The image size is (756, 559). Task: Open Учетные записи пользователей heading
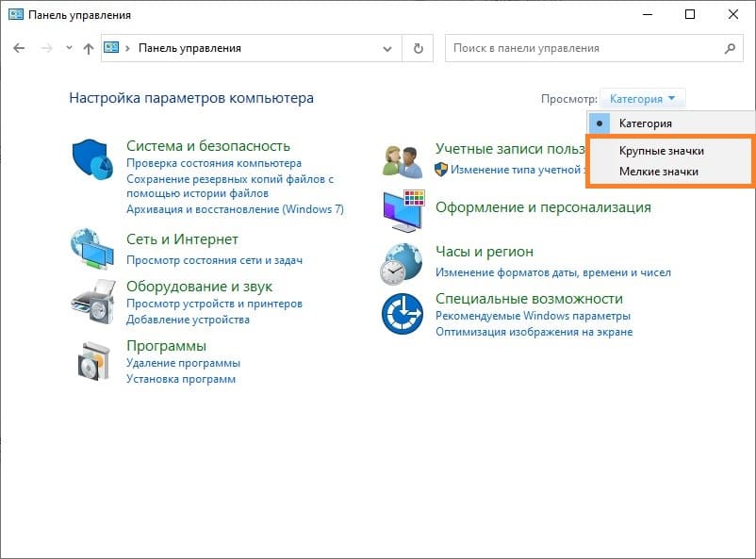point(511,149)
